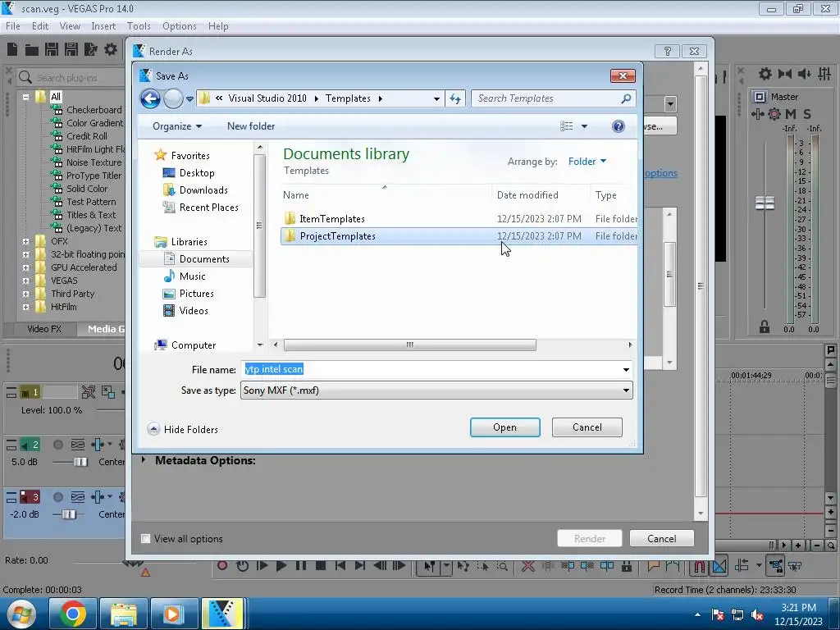
Task: Open the Organize dropdown
Action: tap(177, 126)
